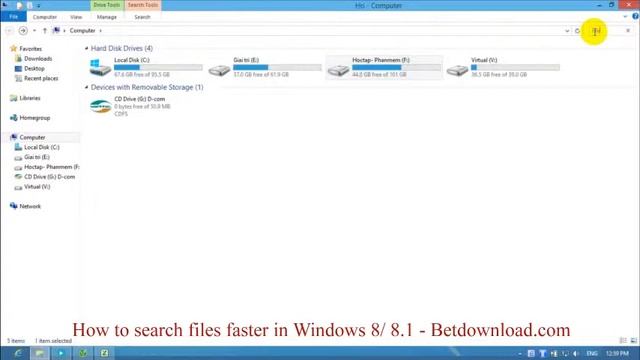The height and width of the screenshot is (360, 640).
Task: Click the ENG language indicator
Action: pos(592,353)
